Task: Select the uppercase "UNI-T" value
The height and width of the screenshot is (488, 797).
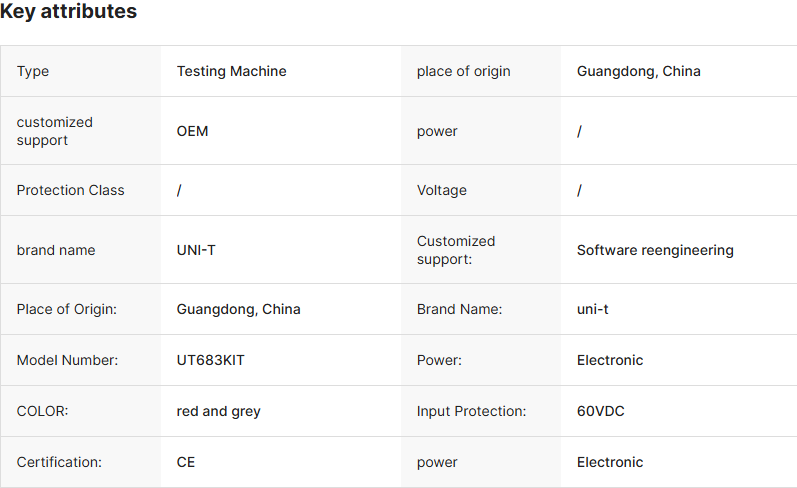Action: coord(196,250)
